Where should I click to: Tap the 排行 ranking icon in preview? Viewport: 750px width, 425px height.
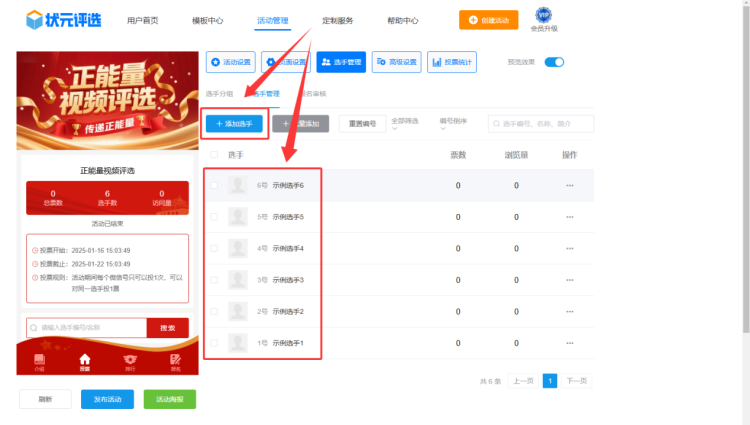(129, 360)
